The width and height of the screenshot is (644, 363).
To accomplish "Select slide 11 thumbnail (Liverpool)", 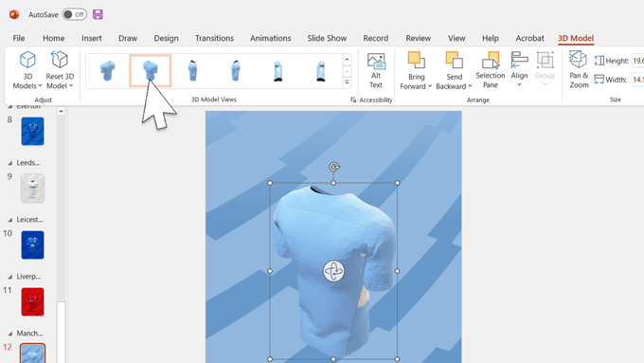I will (32, 301).
